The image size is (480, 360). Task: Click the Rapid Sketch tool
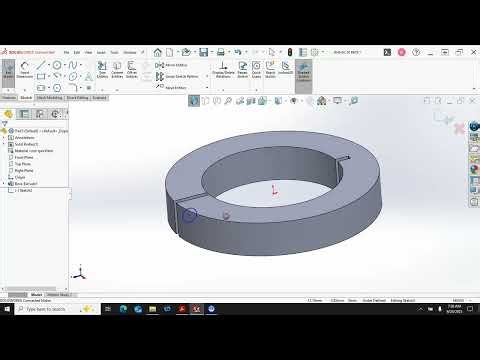point(270,70)
